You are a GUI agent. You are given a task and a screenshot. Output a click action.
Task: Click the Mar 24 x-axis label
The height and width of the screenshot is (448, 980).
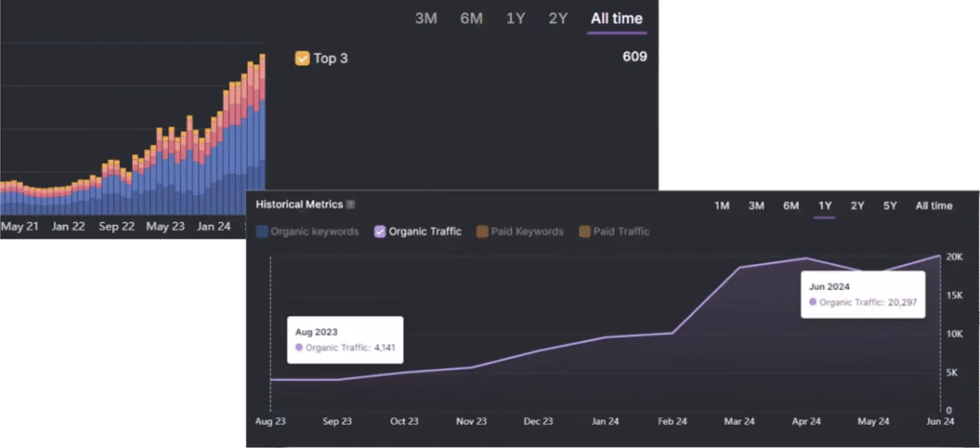pos(739,421)
